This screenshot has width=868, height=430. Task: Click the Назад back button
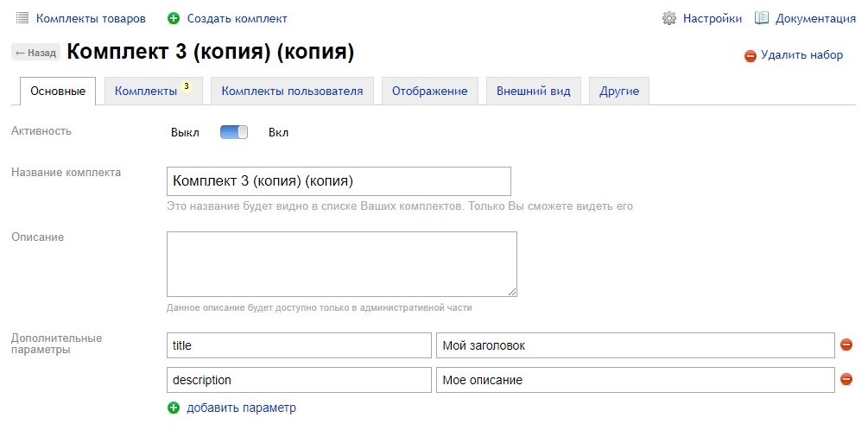[35, 54]
